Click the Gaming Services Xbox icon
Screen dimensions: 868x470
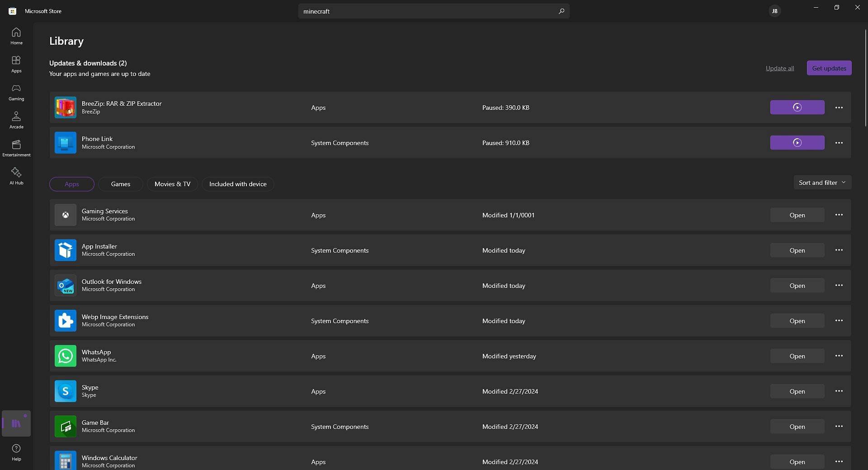click(x=66, y=215)
